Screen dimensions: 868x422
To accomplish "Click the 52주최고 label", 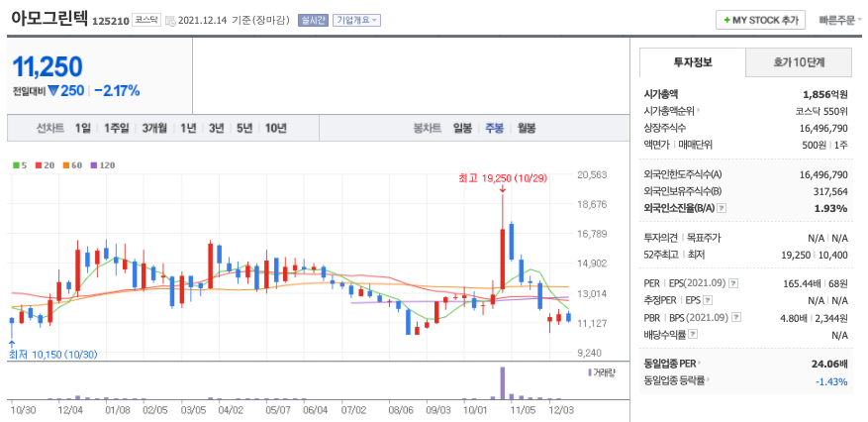I will (x=661, y=256).
